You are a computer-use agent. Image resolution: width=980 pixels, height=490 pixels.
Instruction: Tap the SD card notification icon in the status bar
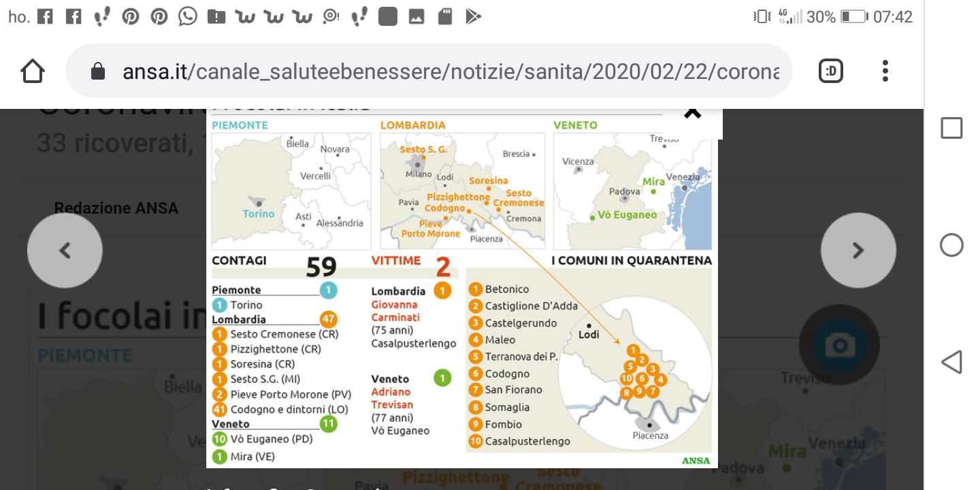[445, 16]
